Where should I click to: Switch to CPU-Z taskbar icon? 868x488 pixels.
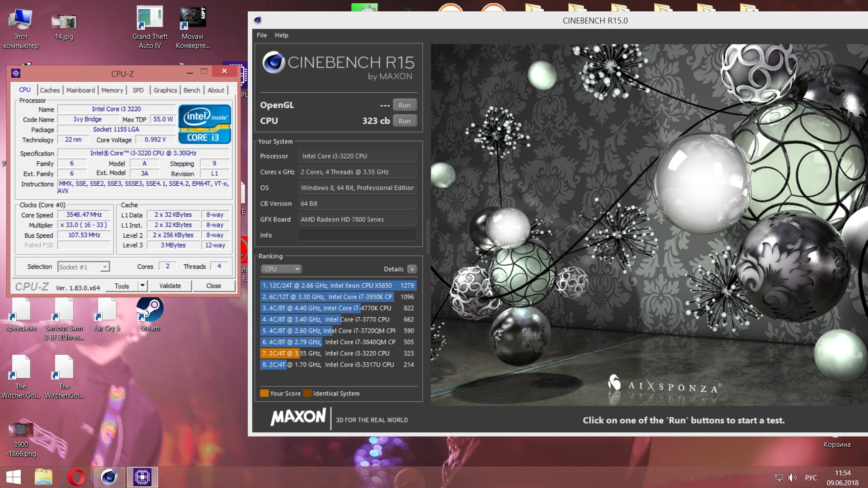click(142, 477)
